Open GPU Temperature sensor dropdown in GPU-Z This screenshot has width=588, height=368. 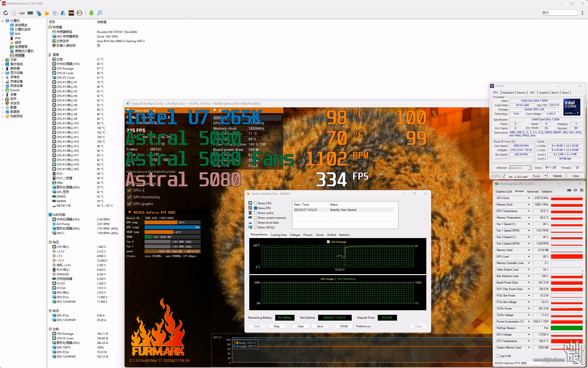click(529, 211)
